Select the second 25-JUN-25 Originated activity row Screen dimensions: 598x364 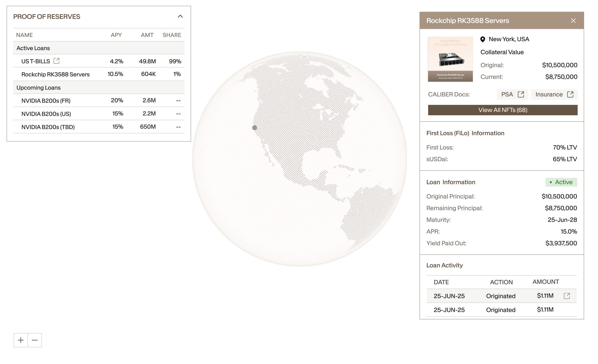click(x=501, y=310)
